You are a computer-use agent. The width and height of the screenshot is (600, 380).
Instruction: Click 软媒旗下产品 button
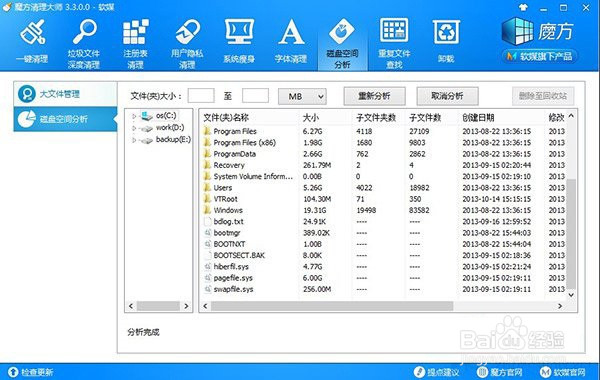540,57
